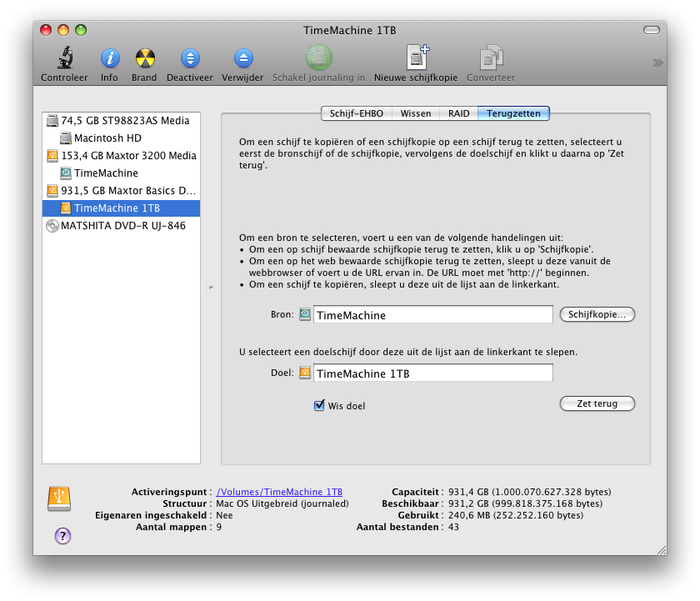Select the RAID tab
Viewport: 700px width, 601px height.
click(x=458, y=113)
